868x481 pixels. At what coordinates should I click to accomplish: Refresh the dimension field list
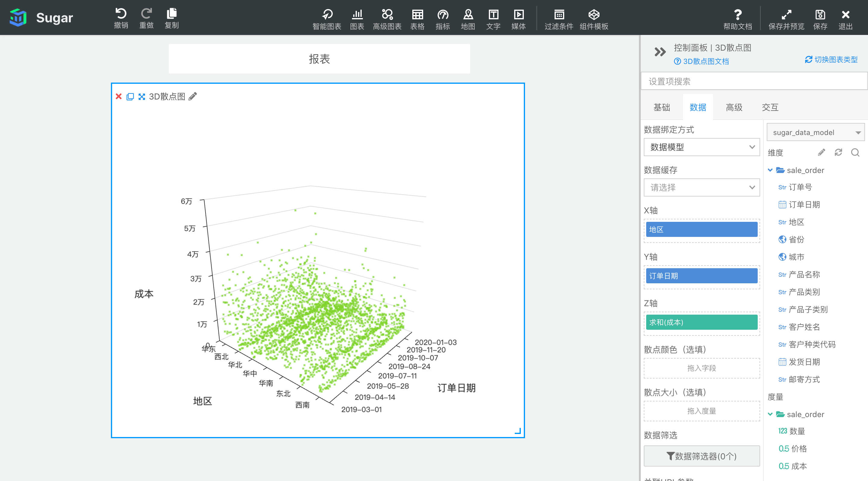coord(838,152)
